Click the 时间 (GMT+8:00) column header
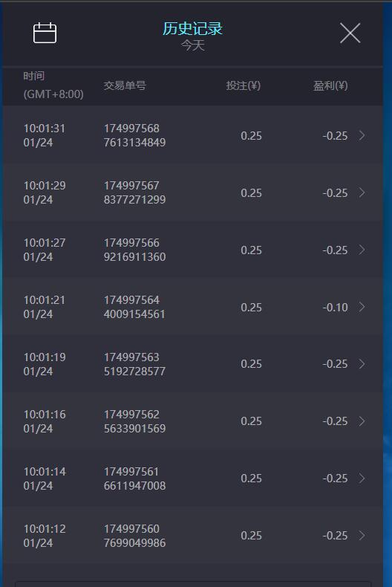The width and height of the screenshot is (392, 587). coord(53,85)
